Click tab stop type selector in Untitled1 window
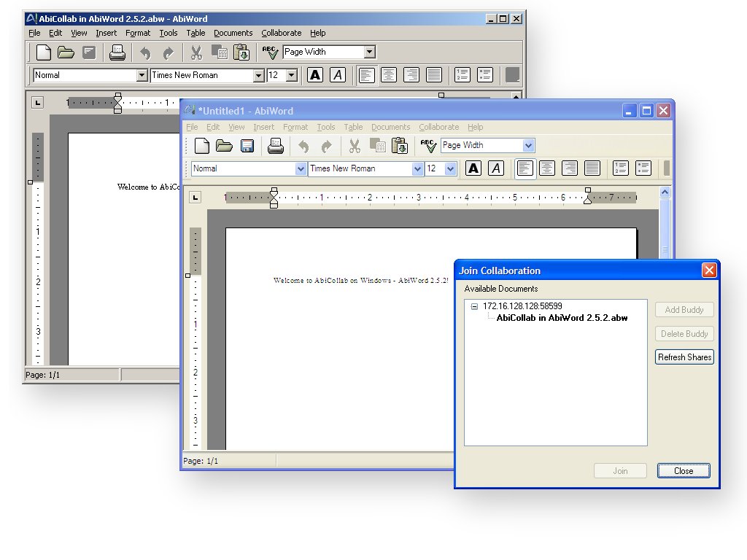 tap(196, 197)
